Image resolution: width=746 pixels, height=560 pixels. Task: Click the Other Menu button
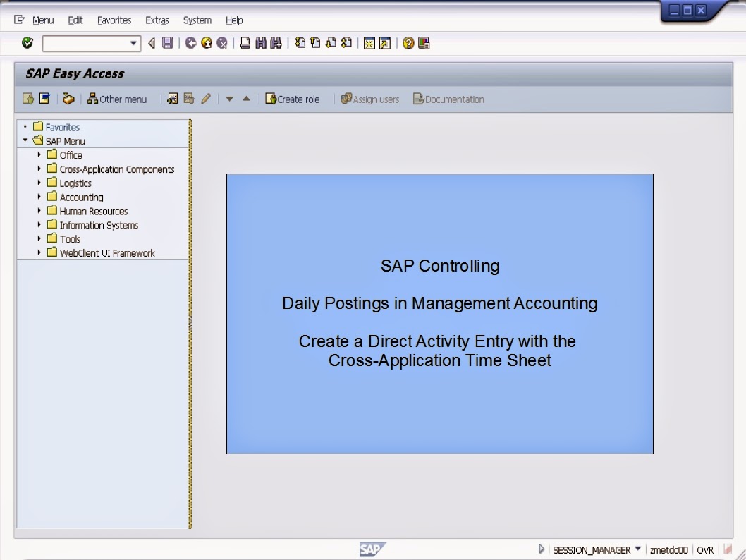click(x=118, y=99)
